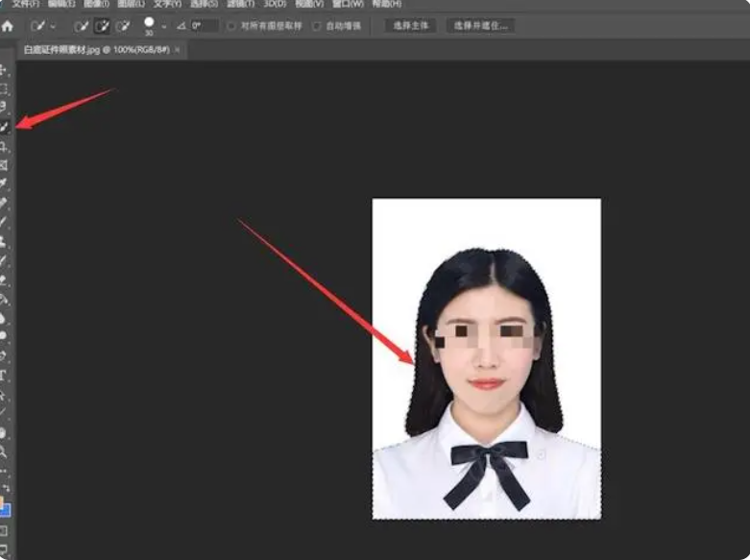
Task: Go to the Home screen icon
Action: [7, 26]
